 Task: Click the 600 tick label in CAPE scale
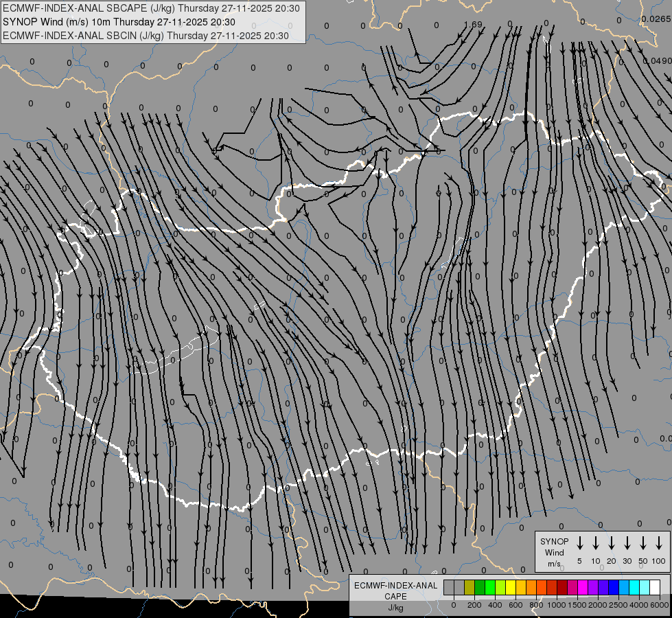click(x=515, y=605)
